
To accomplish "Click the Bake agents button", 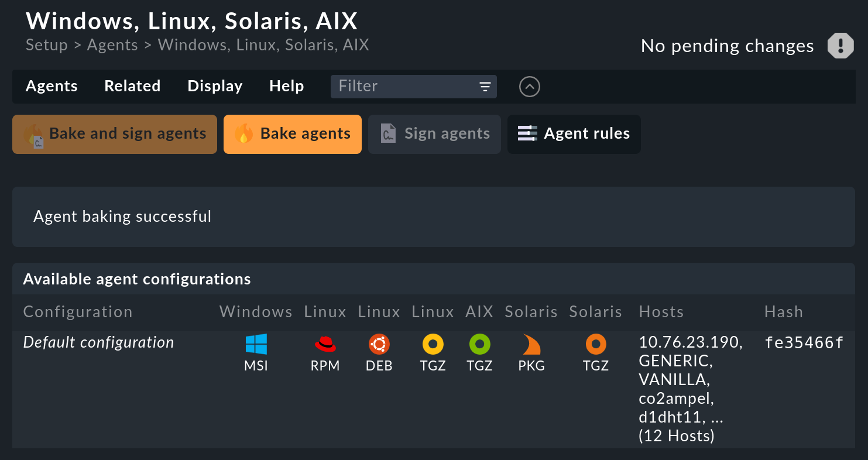I will [x=293, y=134].
